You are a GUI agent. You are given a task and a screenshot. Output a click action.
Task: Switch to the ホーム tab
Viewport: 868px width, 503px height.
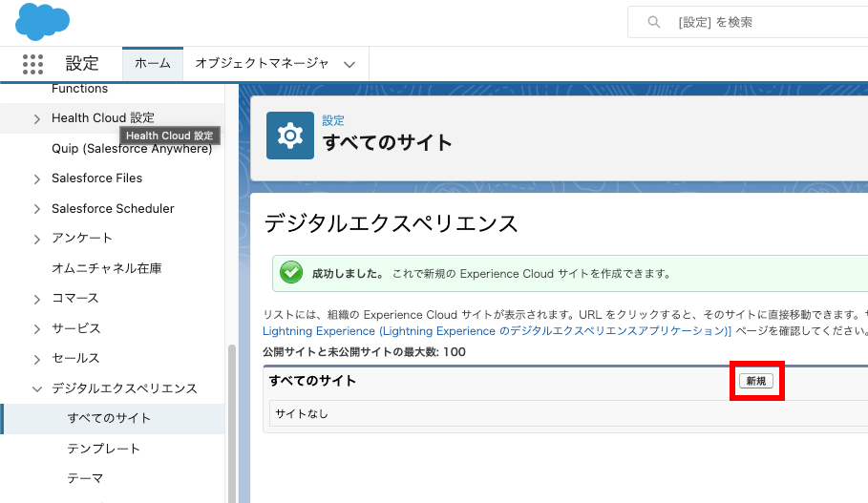tap(152, 64)
